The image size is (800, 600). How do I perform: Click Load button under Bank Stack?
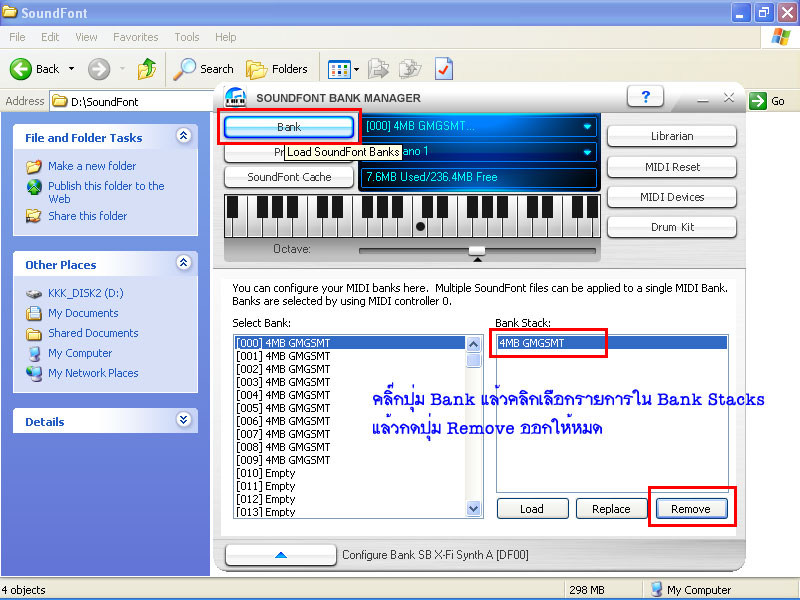(x=532, y=509)
